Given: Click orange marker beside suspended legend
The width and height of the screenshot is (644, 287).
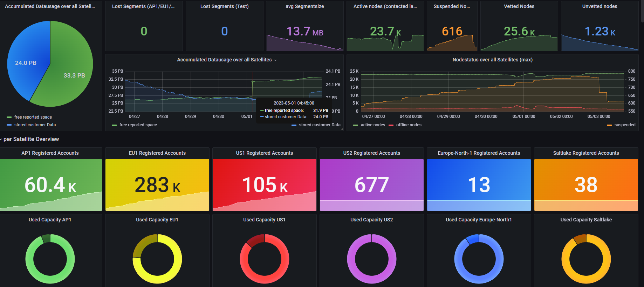Looking at the screenshot, I should (609, 125).
